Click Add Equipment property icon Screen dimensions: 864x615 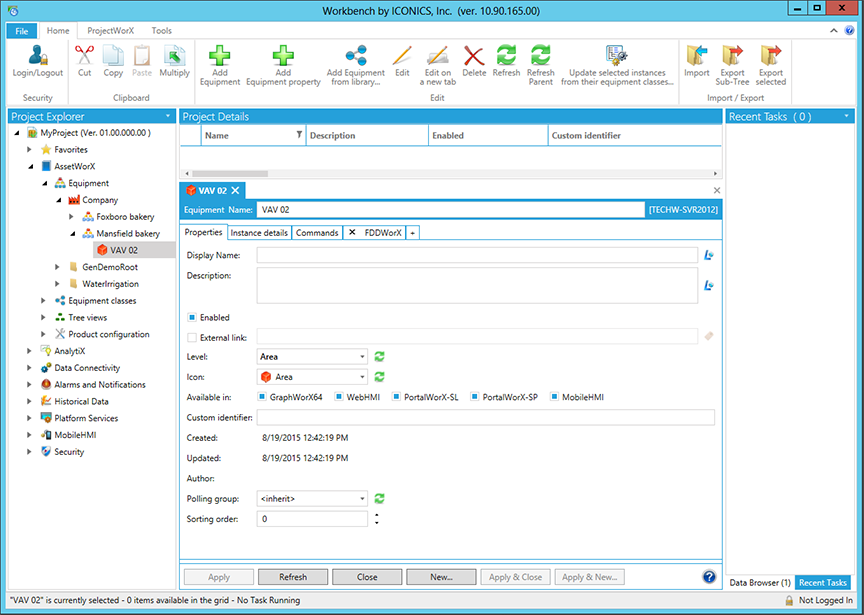click(283, 58)
